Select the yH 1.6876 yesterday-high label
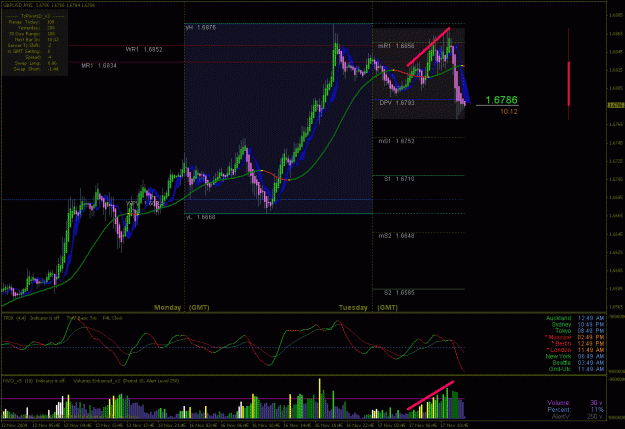This screenshot has width=625, height=429. coord(201,28)
